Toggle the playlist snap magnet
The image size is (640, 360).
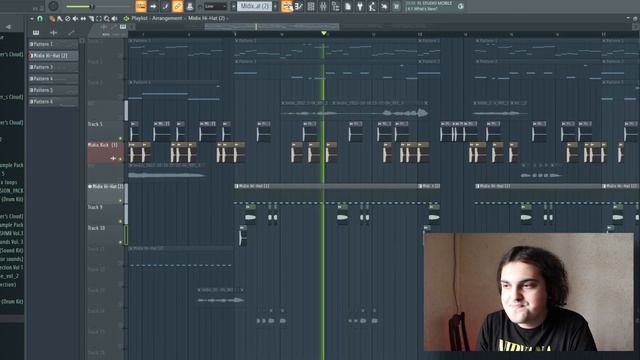point(40,18)
